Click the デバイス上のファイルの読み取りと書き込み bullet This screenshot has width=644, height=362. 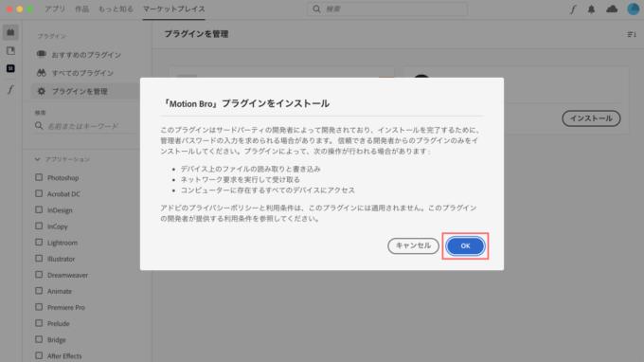click(251, 169)
